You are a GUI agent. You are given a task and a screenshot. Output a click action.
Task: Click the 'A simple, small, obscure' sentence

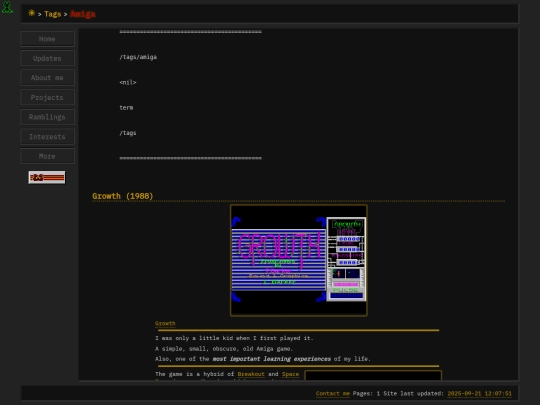tap(224, 349)
